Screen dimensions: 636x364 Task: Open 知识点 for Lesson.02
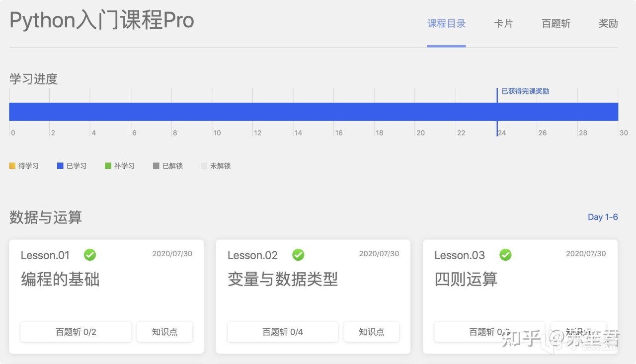[x=372, y=332]
